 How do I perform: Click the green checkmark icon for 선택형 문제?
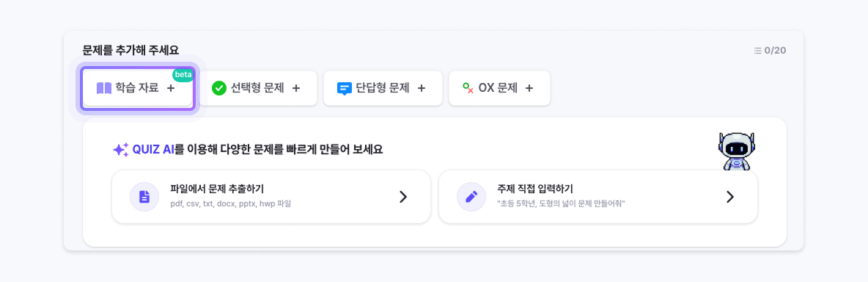point(219,88)
